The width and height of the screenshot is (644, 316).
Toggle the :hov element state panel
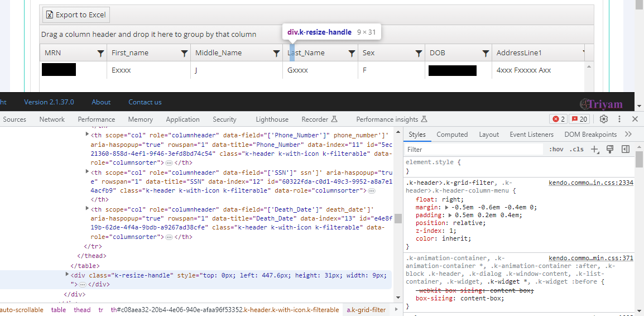[x=556, y=149]
